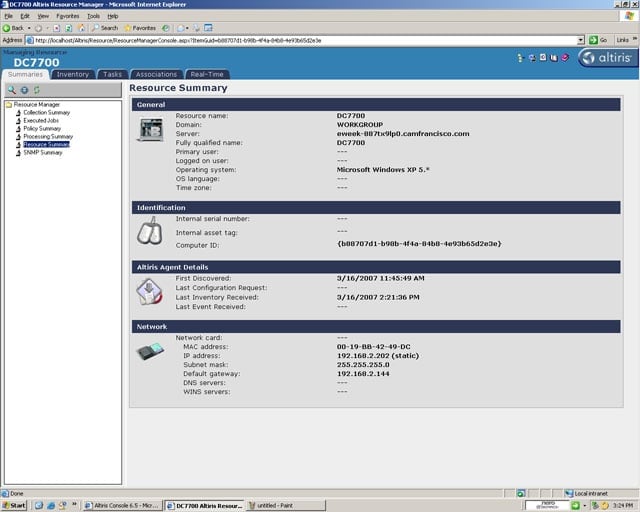Click the IE Stop button
The image size is (640, 512).
57,28
